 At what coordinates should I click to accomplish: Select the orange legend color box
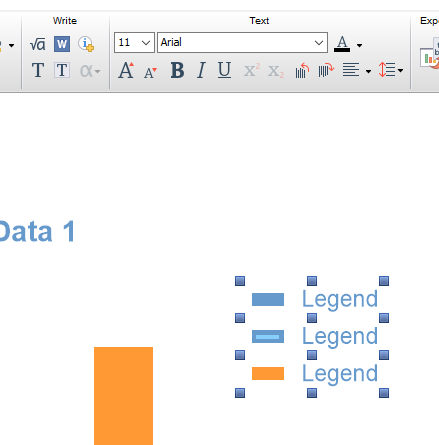coord(268,373)
